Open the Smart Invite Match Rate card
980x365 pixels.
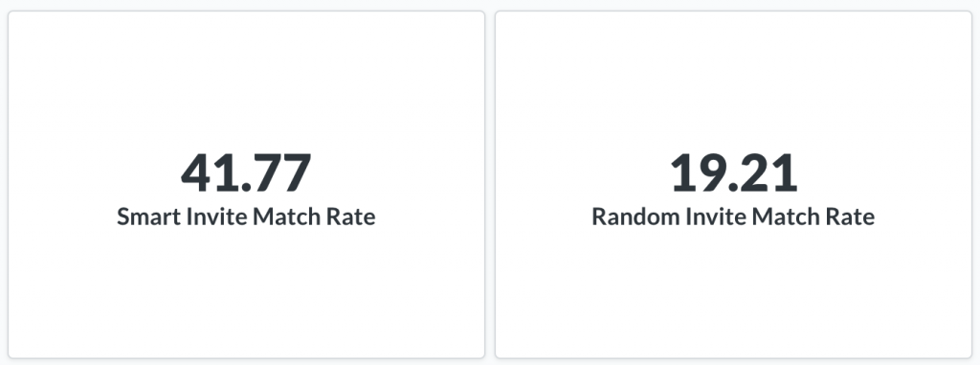coord(246,185)
